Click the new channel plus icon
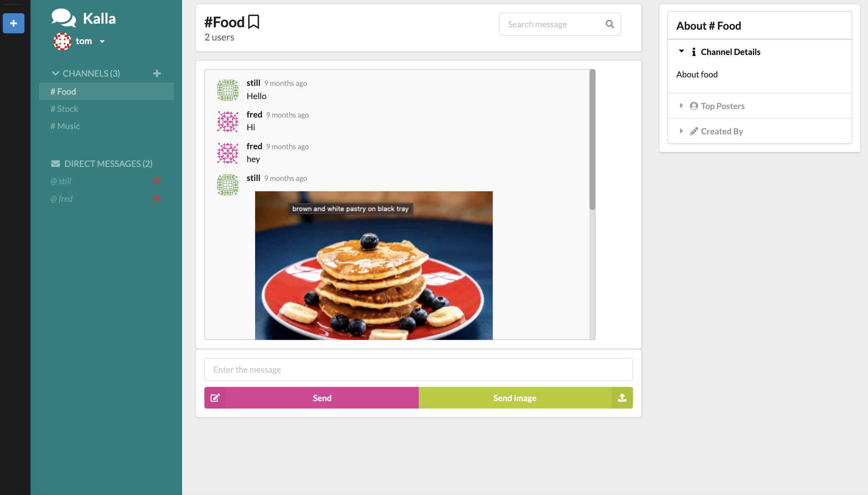868x495 pixels. point(158,73)
